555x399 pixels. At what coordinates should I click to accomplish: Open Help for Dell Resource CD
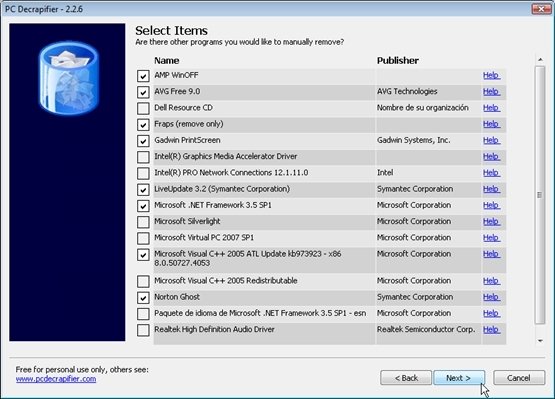[491, 108]
